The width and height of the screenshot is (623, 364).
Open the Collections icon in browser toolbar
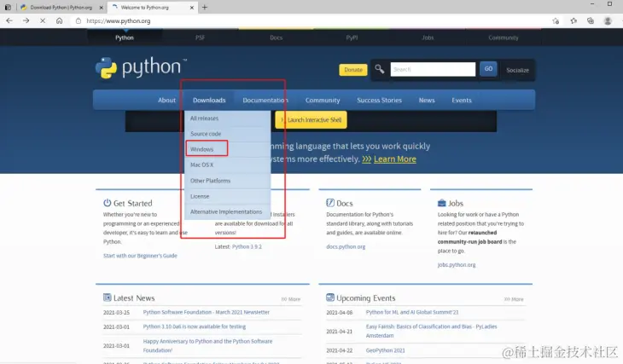pyautogui.click(x=591, y=21)
